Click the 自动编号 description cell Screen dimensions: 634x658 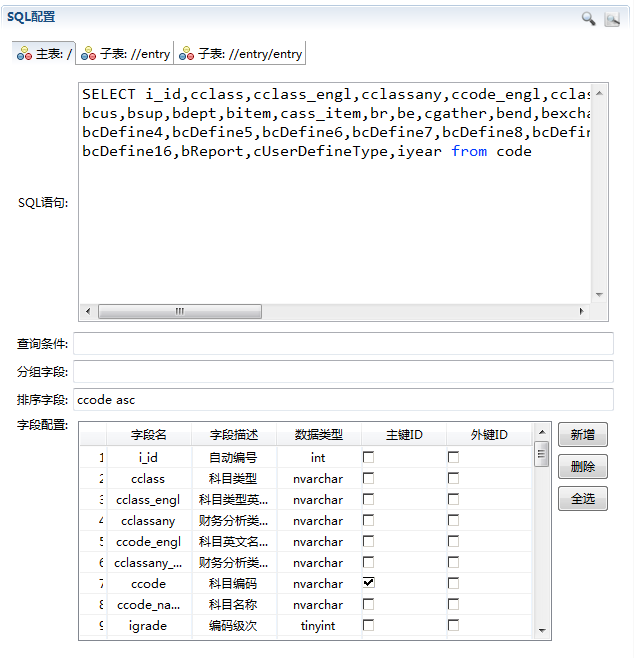pyautogui.click(x=234, y=457)
